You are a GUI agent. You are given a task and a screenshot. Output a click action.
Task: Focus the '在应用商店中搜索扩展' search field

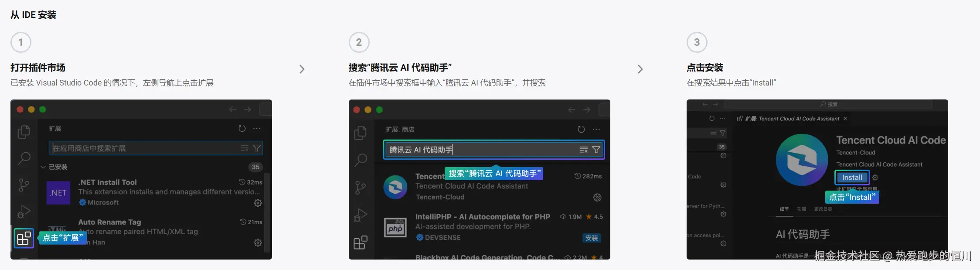coord(156,148)
